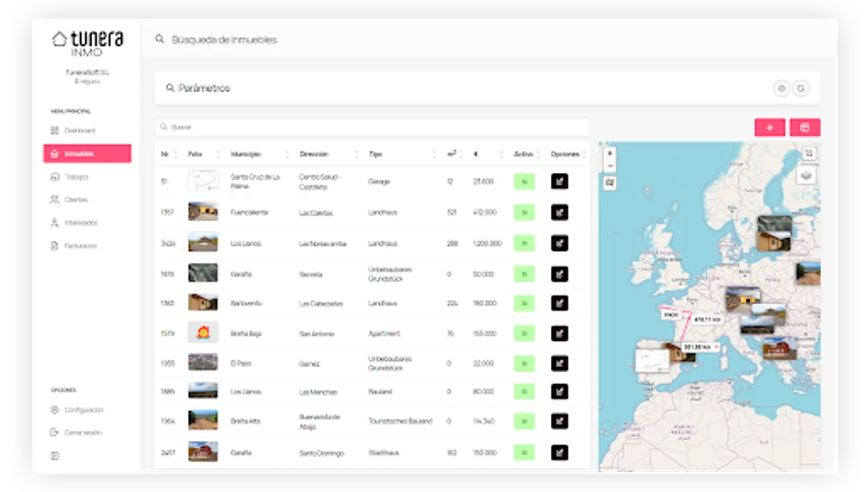Open the Dashboard menu item
868x492 pixels.
pos(73,131)
